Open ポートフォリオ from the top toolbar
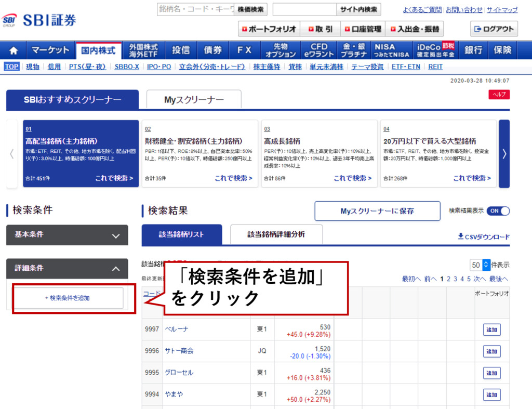The height and width of the screenshot is (409, 532). [268, 29]
